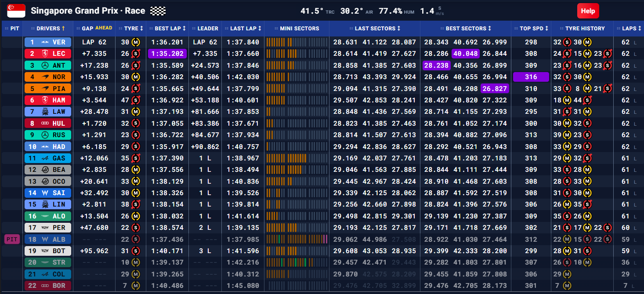Click the Singapore flag icon

click(16, 11)
